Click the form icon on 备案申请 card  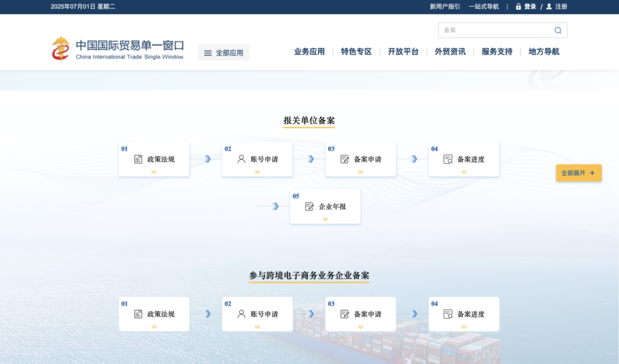coord(344,159)
